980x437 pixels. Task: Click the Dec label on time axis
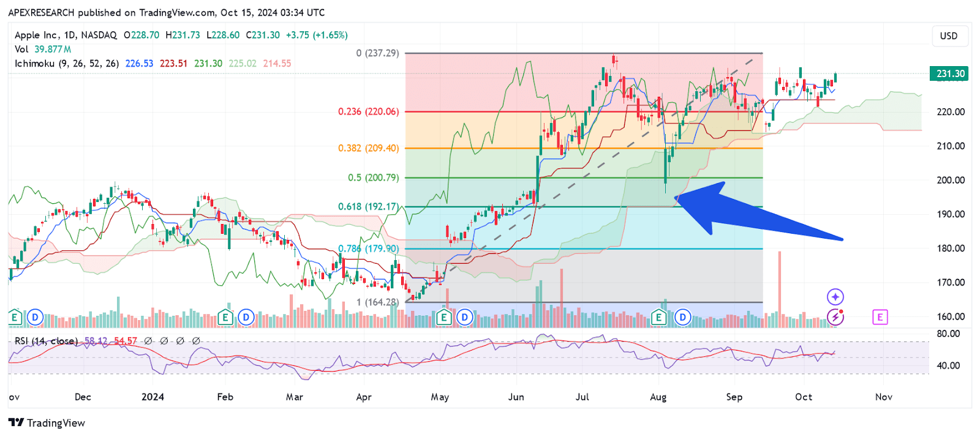(x=83, y=397)
